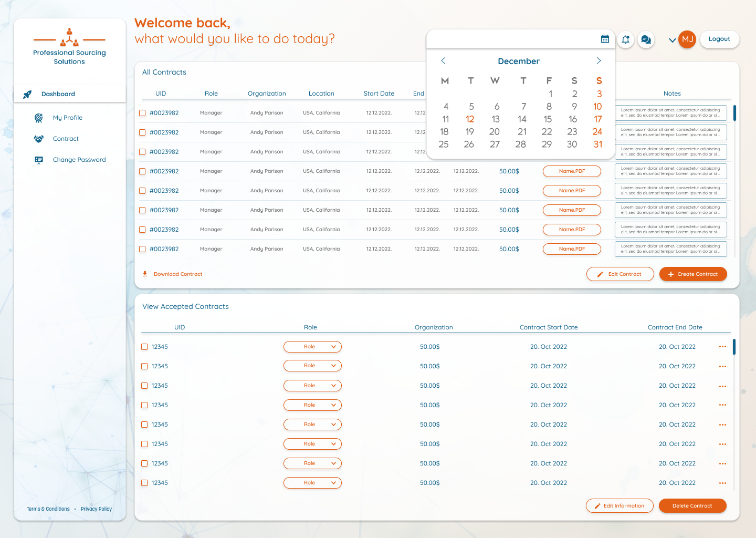This screenshot has height=538, width=756.
Task: Open more options for third accepted contract
Action: 722,386
